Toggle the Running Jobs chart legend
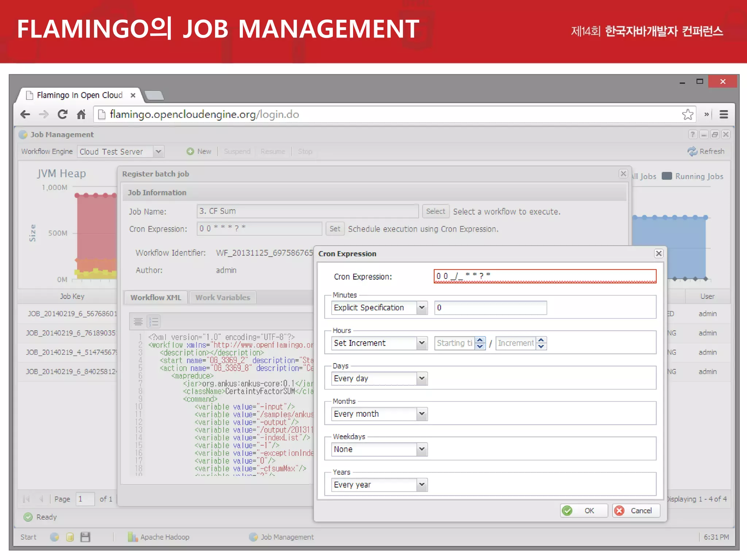This screenshot has width=747, height=560. click(x=693, y=176)
